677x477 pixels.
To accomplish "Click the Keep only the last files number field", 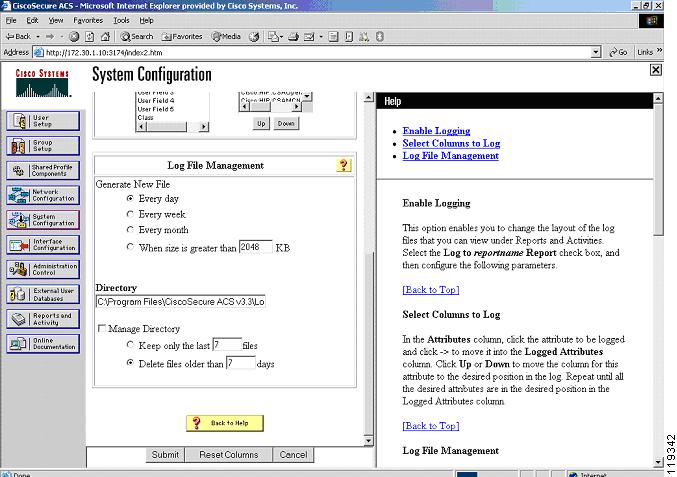I will 227,345.
